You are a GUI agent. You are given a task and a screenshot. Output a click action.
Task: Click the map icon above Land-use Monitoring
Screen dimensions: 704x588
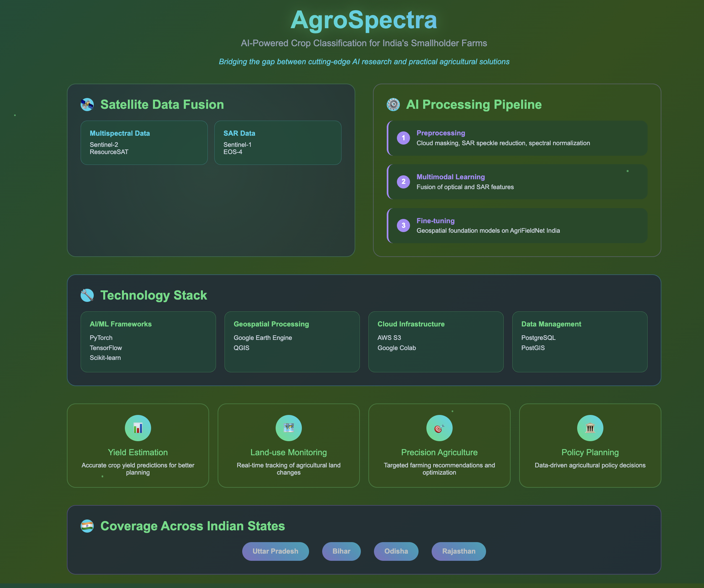coord(288,428)
